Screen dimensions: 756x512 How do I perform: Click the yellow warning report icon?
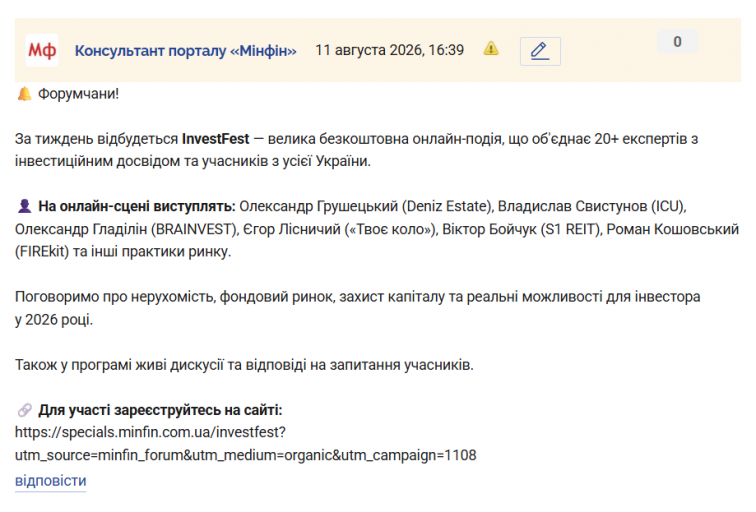491,49
